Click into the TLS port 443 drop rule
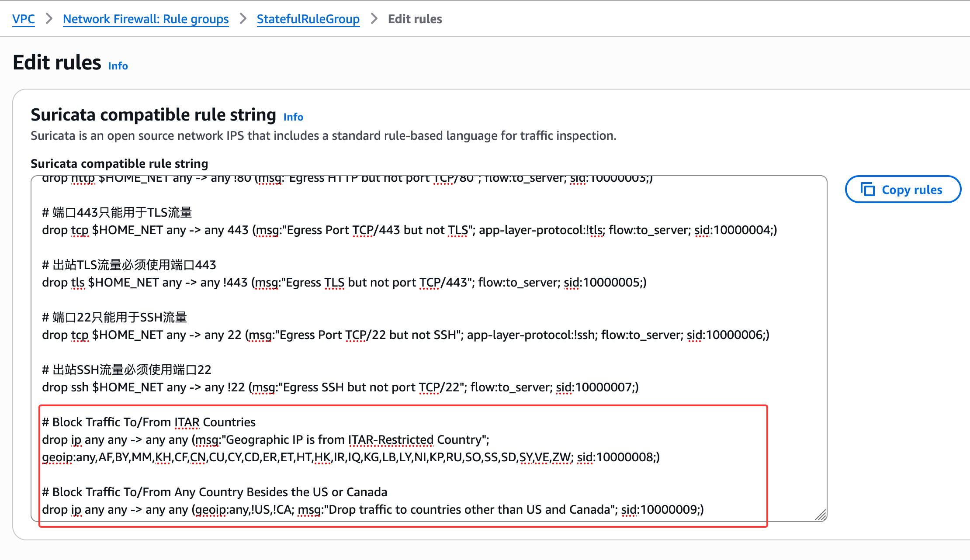970x560 pixels. click(344, 283)
